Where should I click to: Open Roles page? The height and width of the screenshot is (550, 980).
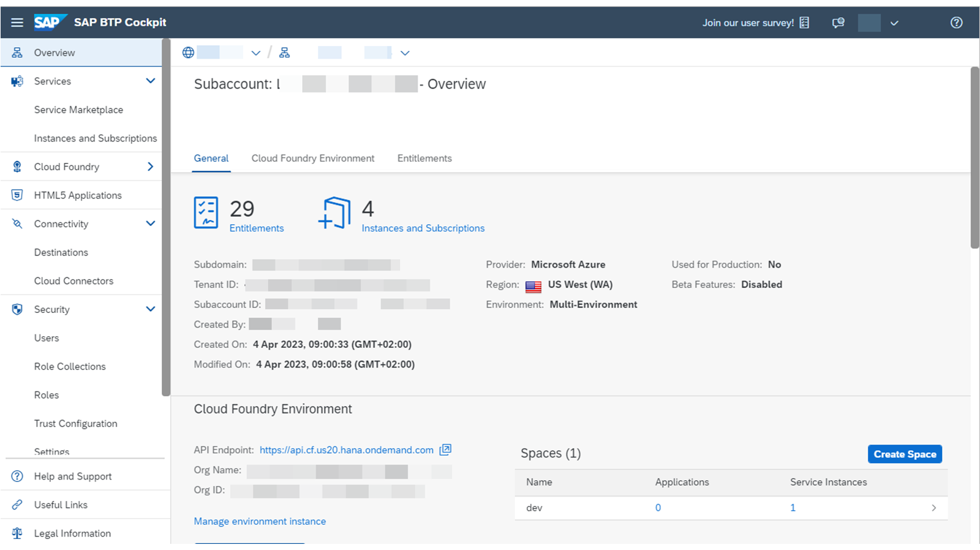pos(47,395)
